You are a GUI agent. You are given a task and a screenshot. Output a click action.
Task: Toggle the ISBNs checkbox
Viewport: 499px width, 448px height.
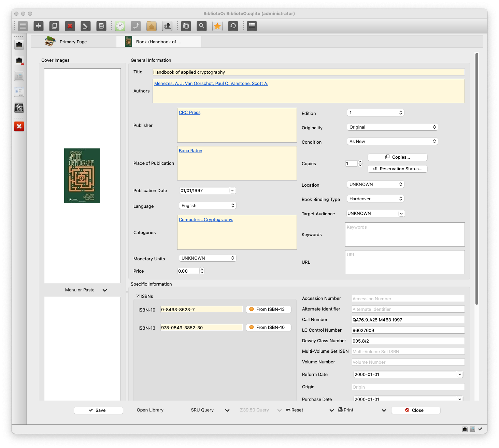(138, 296)
